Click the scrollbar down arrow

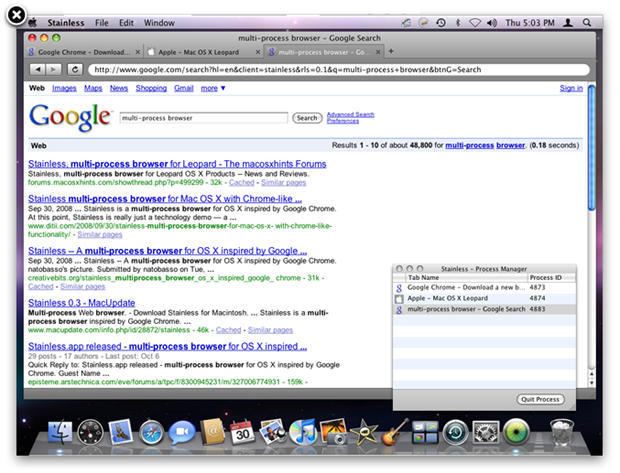coord(592,382)
